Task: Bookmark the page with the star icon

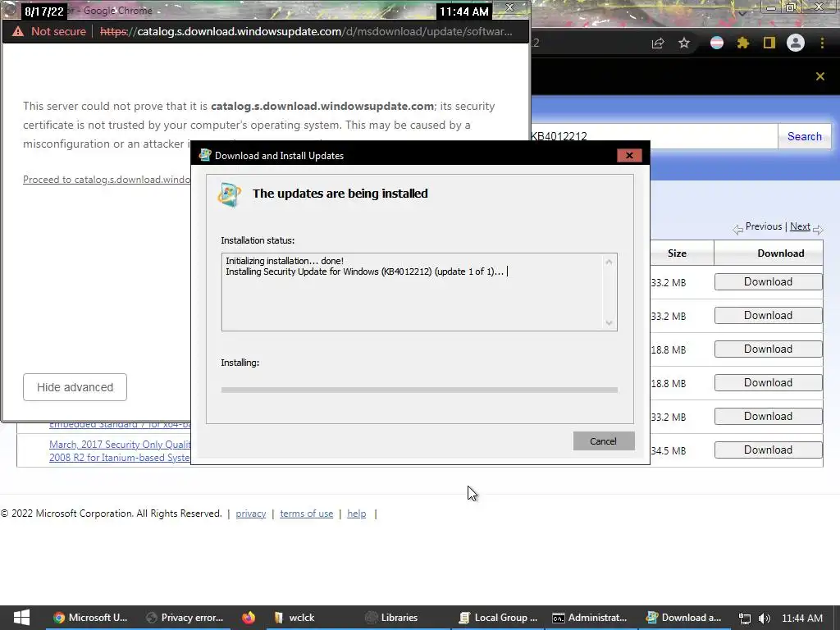Action: coord(684,43)
